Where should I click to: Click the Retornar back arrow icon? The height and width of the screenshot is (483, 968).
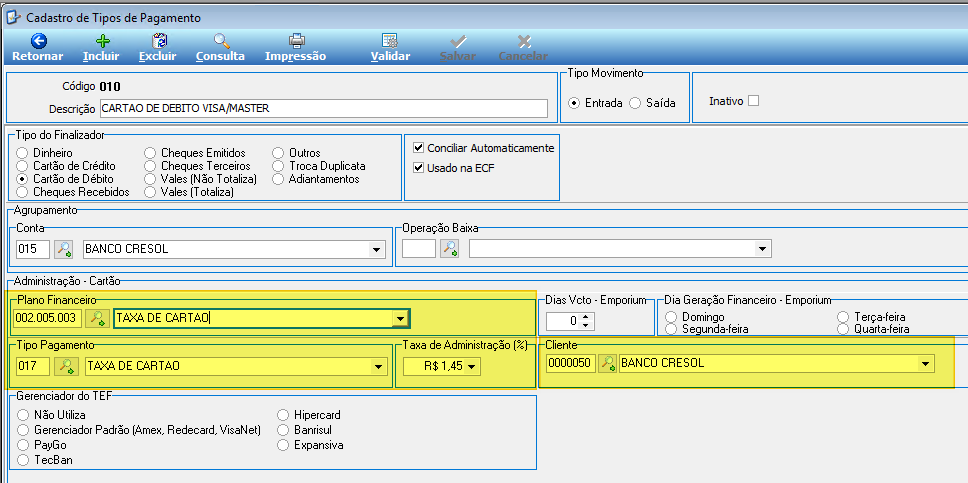click(x=38, y=42)
